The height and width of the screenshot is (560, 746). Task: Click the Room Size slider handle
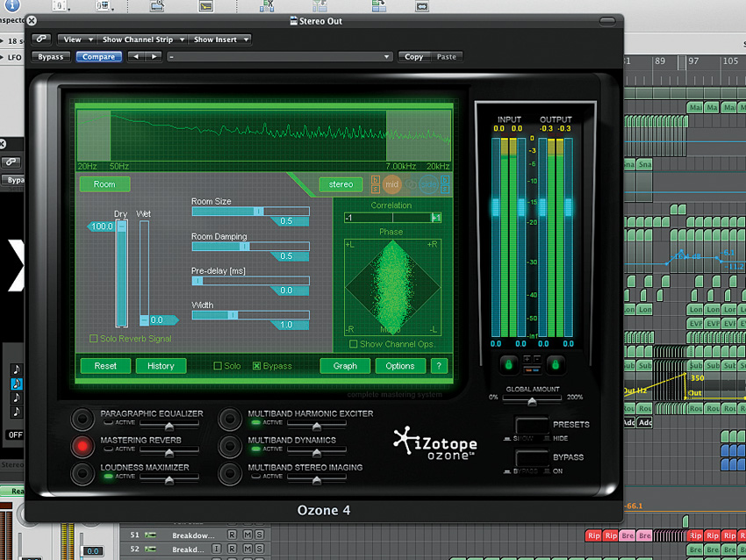click(x=258, y=212)
